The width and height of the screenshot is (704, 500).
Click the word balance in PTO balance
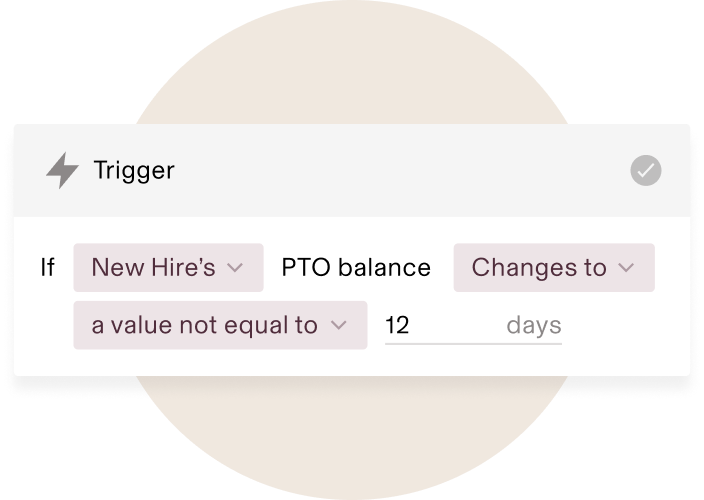pos(384,268)
